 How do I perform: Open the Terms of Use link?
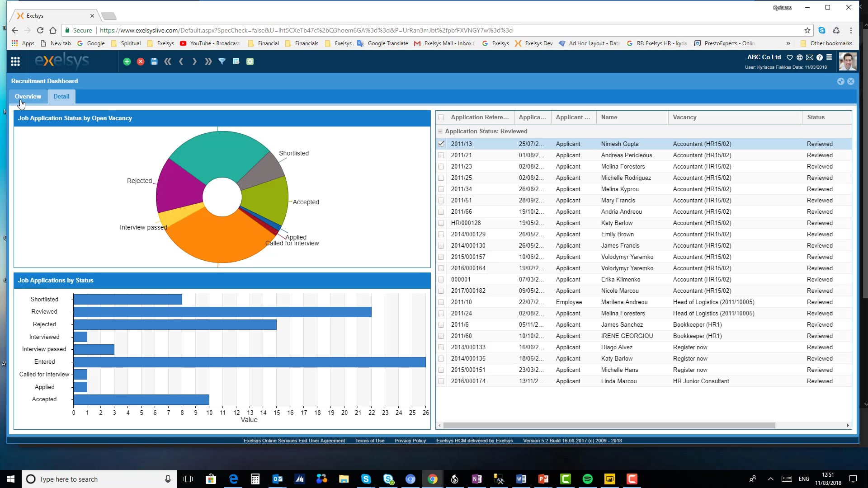point(369,441)
